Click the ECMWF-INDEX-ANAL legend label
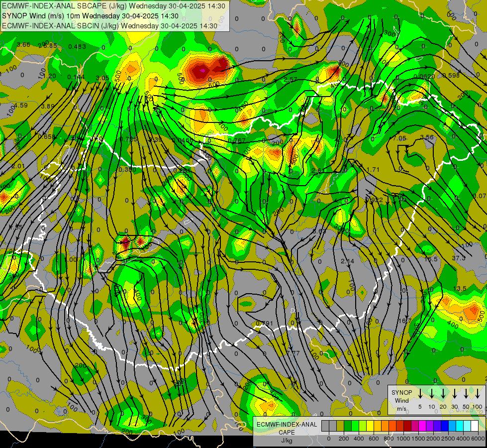Image resolution: width=487 pixels, height=448 pixels. (287, 425)
